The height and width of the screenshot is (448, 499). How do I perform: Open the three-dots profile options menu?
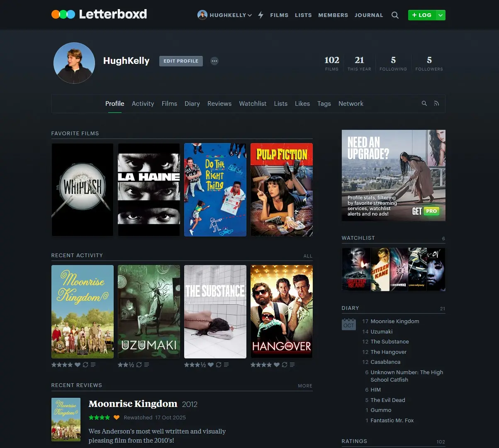[x=214, y=61]
